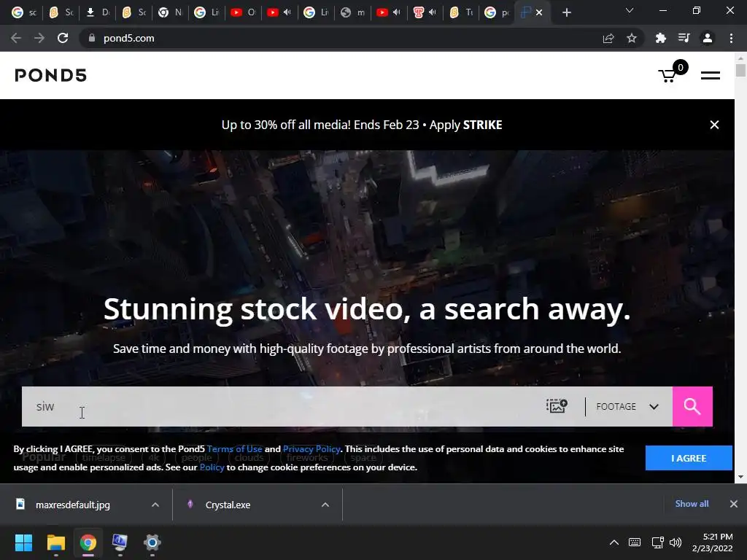The width and height of the screenshot is (747, 560).
Task: Open Settings gear icon in taskbar
Action: [x=152, y=542]
